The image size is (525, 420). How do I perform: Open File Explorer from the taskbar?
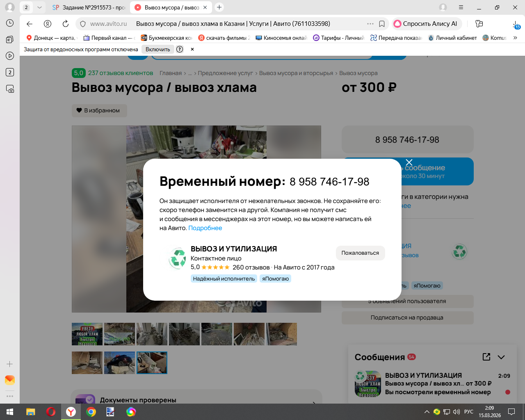click(x=30, y=412)
